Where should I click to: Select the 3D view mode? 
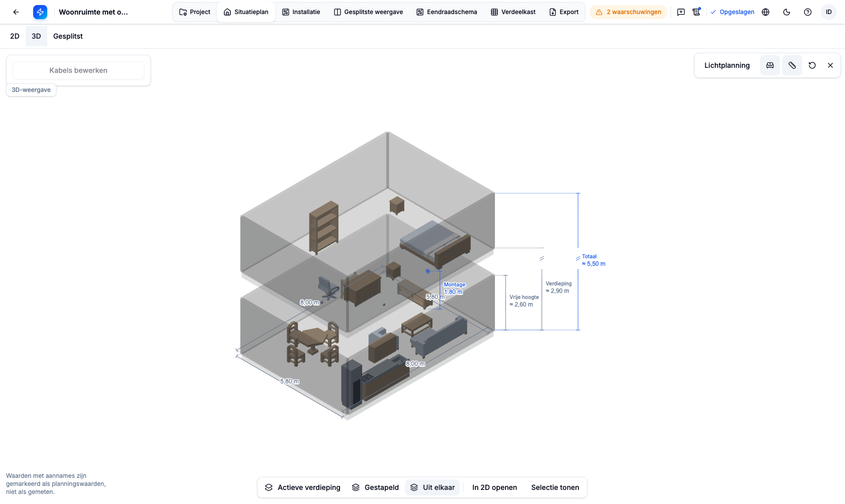point(36,36)
